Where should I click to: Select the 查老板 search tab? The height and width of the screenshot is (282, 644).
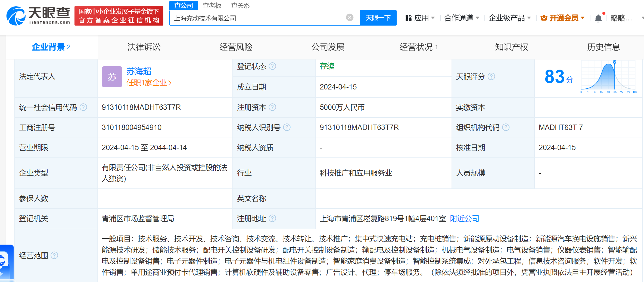coord(212,5)
